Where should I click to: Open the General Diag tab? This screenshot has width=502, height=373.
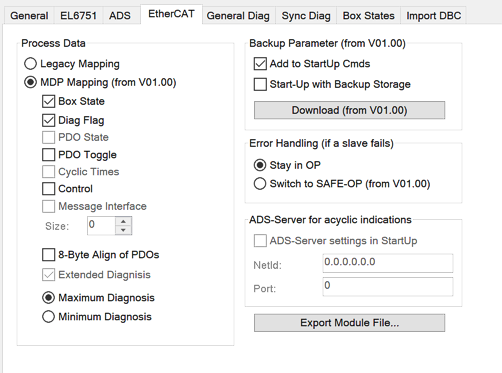point(238,16)
